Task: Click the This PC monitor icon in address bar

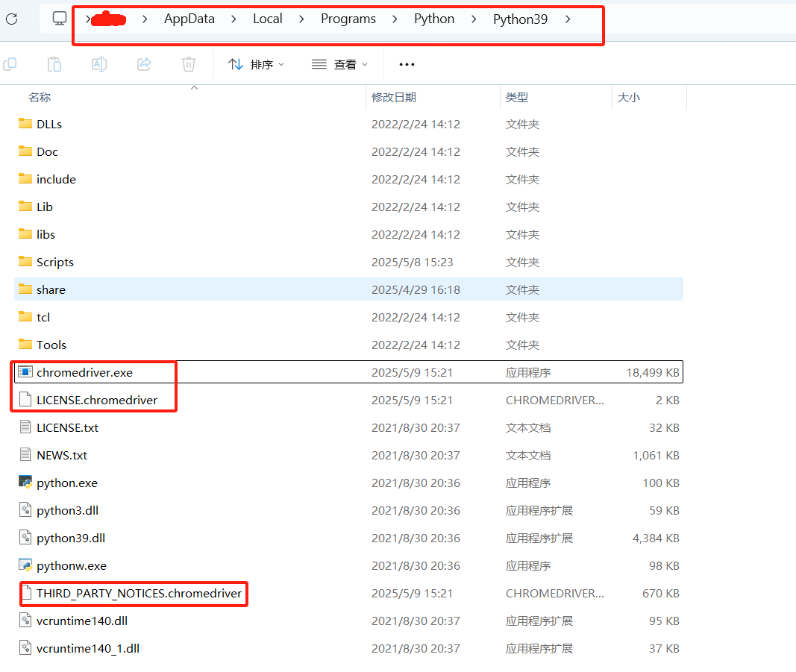Action: click(60, 19)
